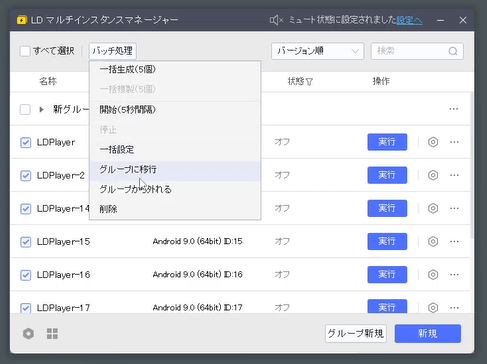Screen dimensions: 487x364
Task: Click the instance list vertical scrollbar
Action: [472, 166]
